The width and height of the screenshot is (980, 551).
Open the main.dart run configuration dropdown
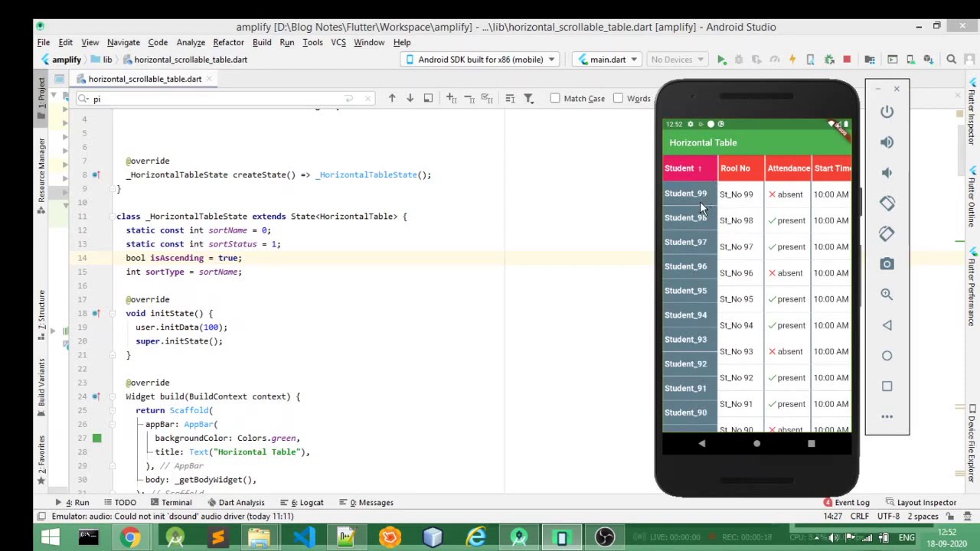coord(608,60)
